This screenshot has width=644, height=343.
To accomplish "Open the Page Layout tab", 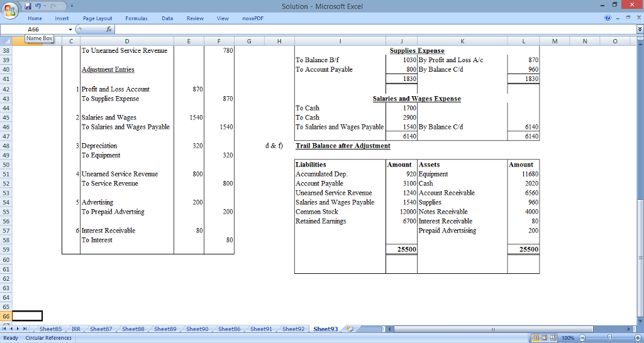I will tap(97, 18).
